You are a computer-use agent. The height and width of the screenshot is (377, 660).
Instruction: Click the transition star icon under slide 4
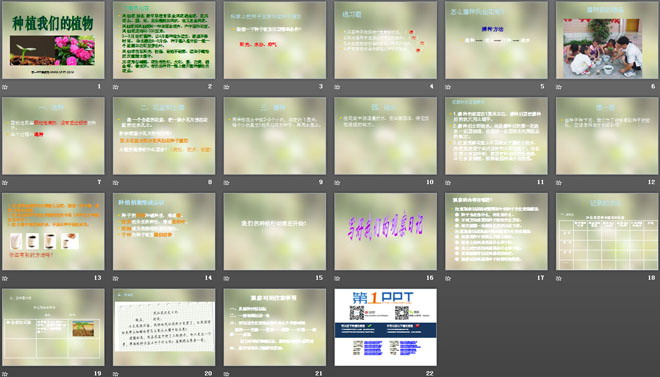point(337,87)
